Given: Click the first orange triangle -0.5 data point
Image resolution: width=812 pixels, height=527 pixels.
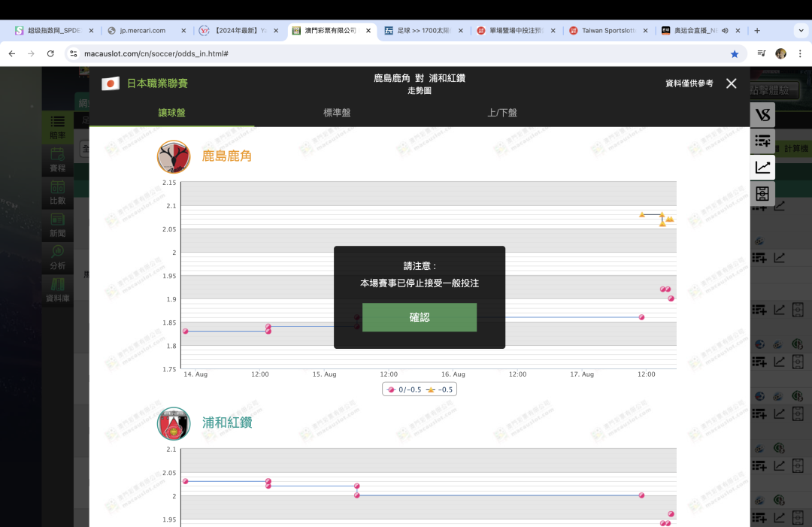Looking at the screenshot, I should 641,214.
